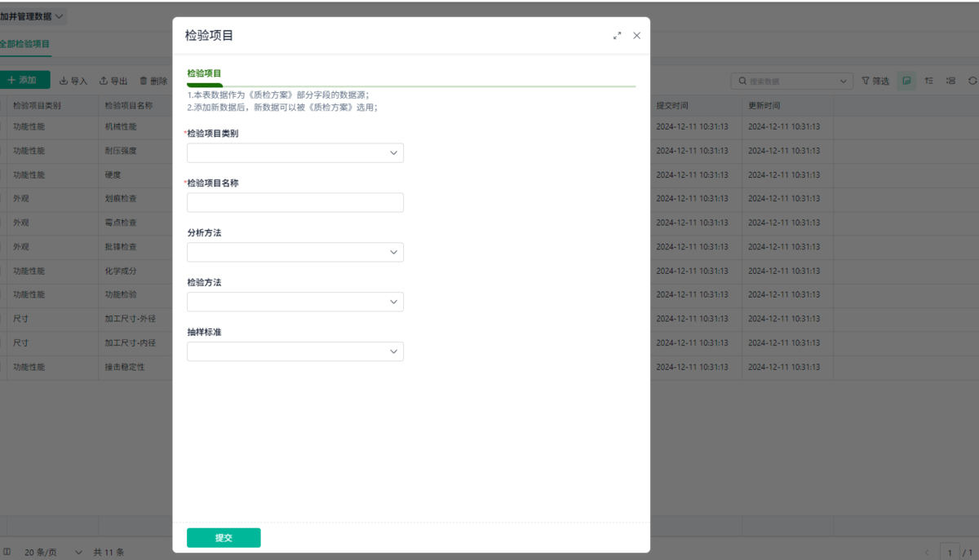This screenshot has width=979, height=560.
Task: Open the 检验项目类别 dropdown
Action: tap(295, 153)
